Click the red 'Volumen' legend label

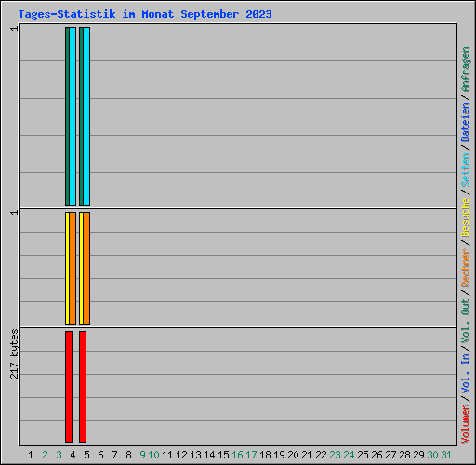point(466,424)
